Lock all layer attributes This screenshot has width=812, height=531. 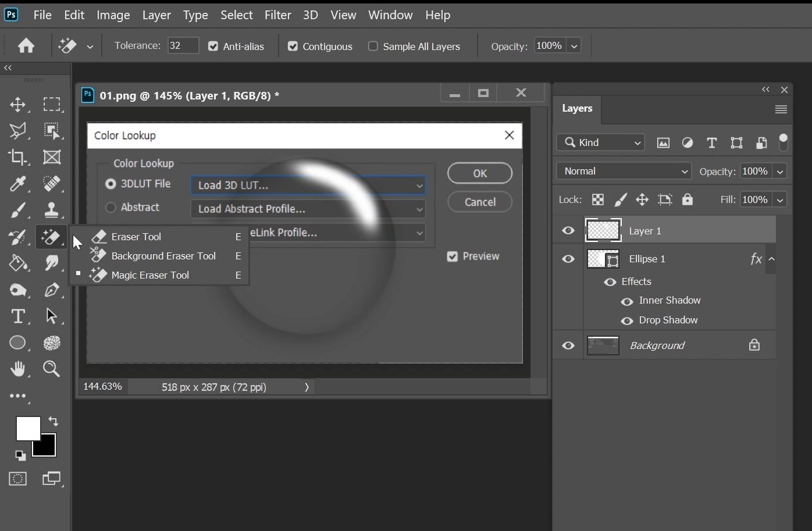[688, 199]
